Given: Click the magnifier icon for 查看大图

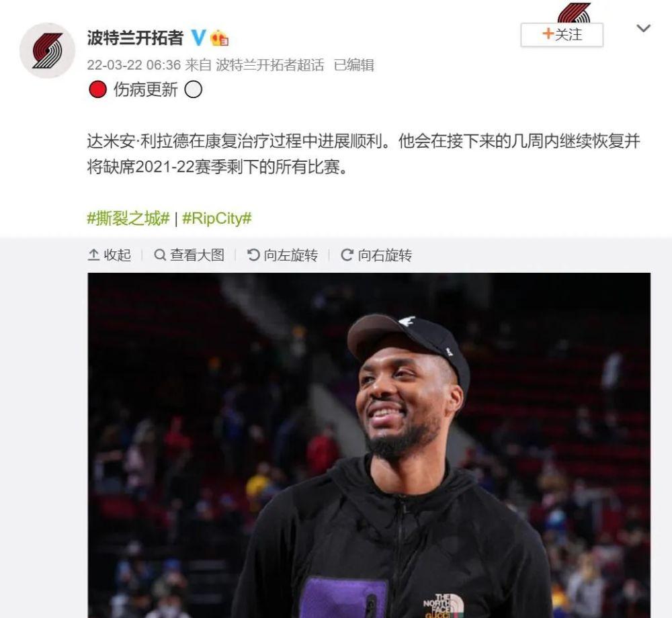Looking at the screenshot, I should (x=160, y=255).
